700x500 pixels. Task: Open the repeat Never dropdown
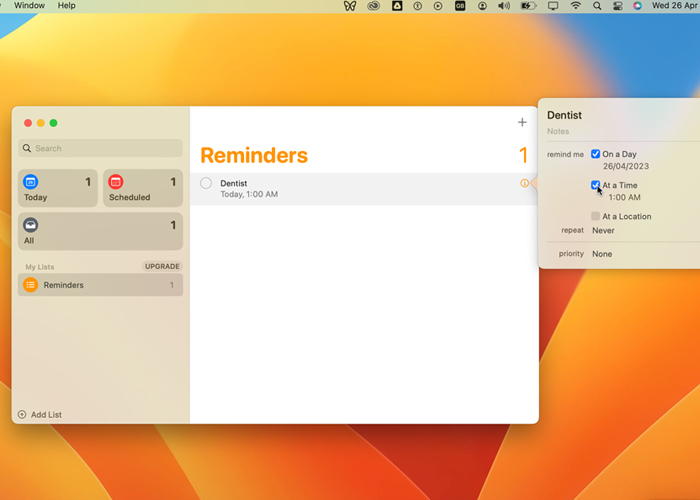tap(603, 230)
